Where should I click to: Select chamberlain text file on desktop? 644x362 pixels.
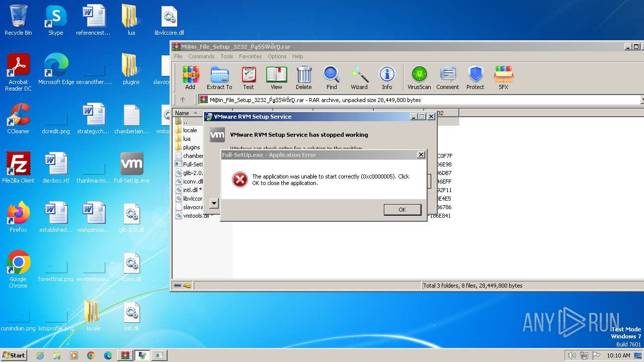coord(131,119)
